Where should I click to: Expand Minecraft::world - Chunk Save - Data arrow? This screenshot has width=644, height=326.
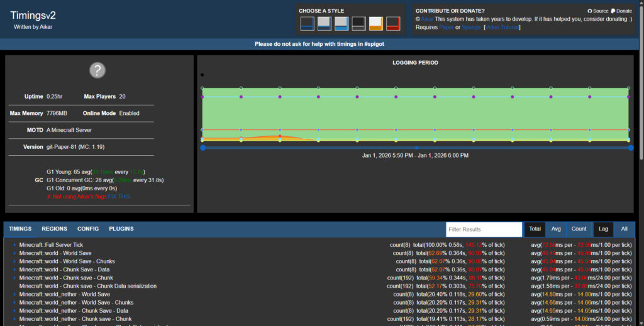click(x=15, y=270)
